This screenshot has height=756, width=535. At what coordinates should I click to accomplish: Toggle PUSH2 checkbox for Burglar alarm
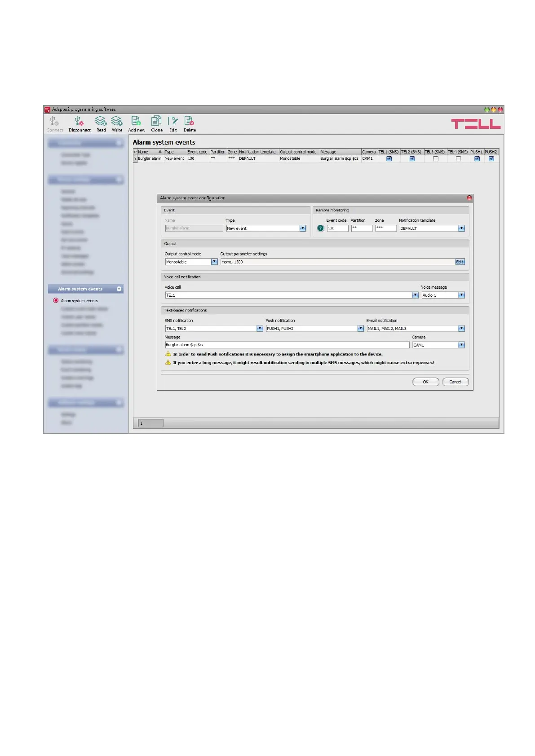point(491,158)
